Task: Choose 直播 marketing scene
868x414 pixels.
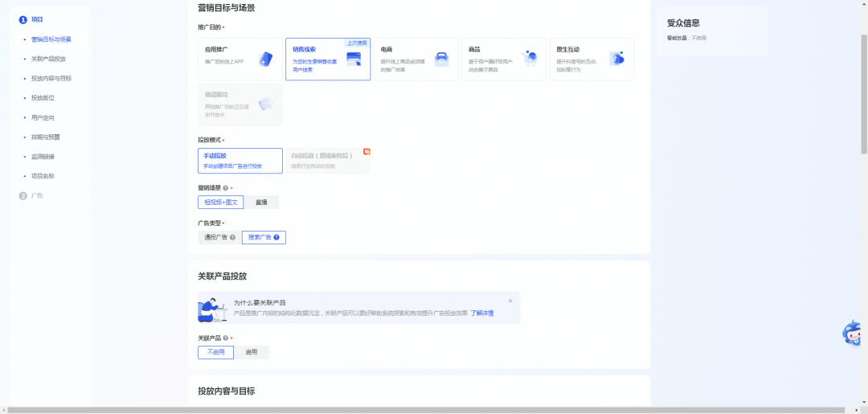Action: coord(261,203)
